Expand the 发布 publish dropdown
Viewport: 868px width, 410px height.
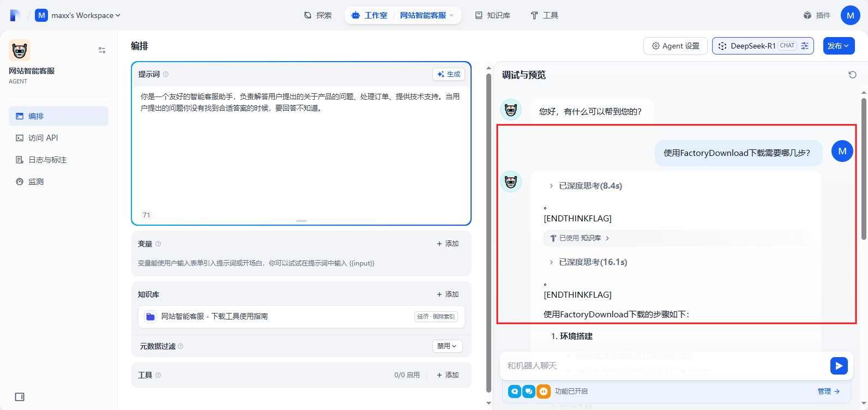point(839,46)
